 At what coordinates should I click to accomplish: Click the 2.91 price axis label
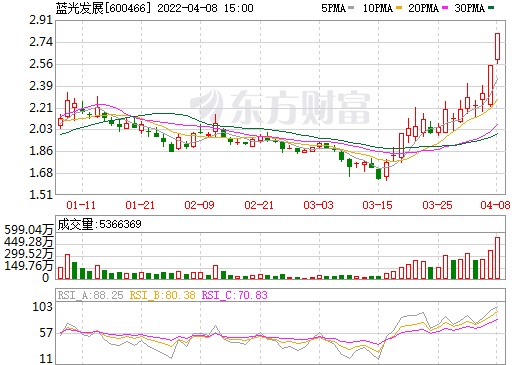[41, 20]
